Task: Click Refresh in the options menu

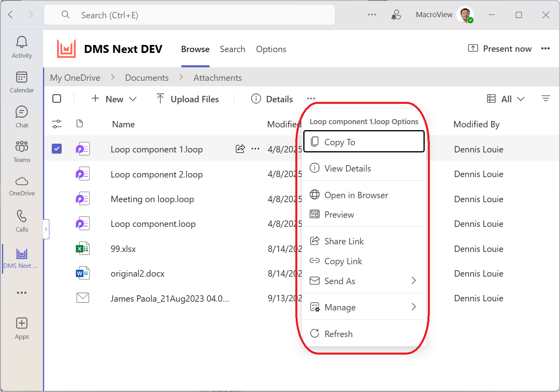Action: (364, 334)
